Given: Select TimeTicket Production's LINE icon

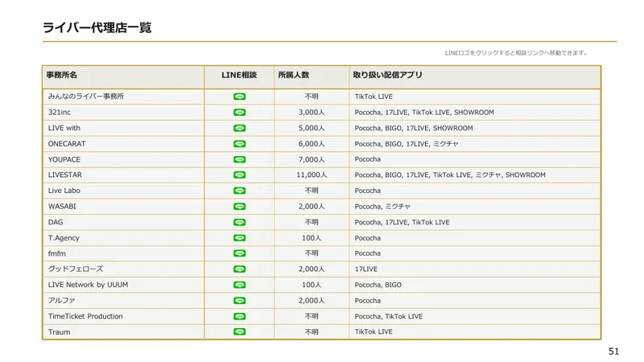Looking at the screenshot, I should coord(239,316).
